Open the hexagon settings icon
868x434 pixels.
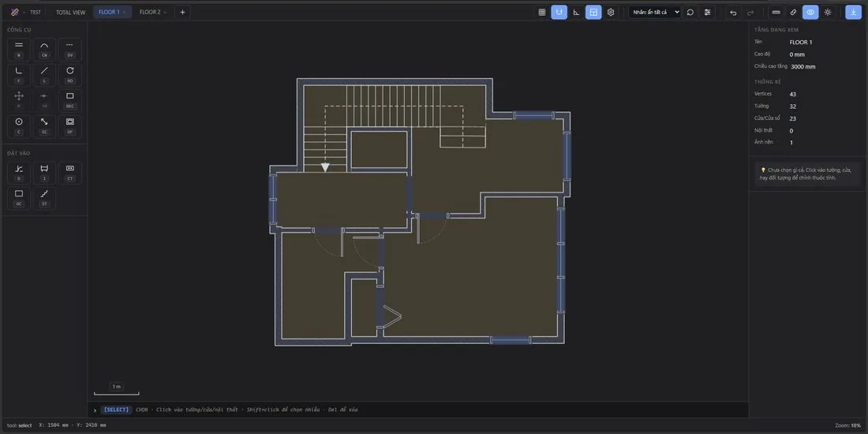click(x=611, y=12)
